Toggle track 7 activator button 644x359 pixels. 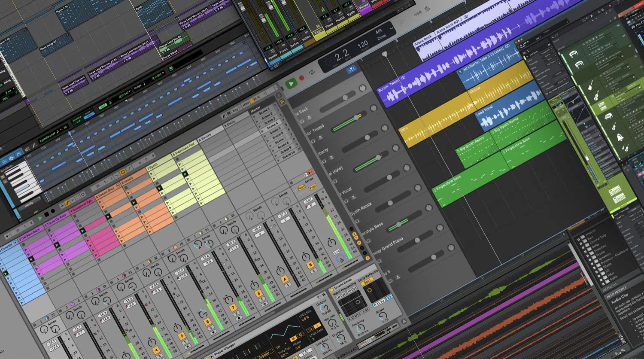233,307
